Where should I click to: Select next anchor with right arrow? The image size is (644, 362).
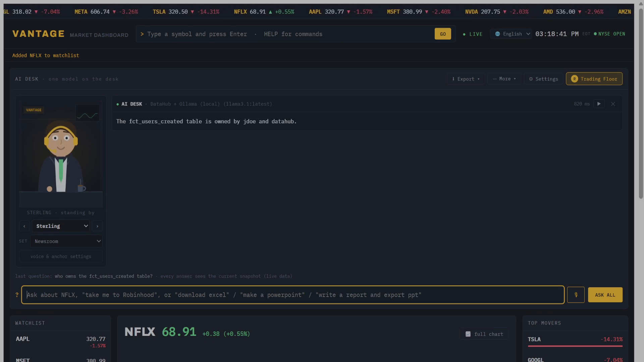point(97,226)
